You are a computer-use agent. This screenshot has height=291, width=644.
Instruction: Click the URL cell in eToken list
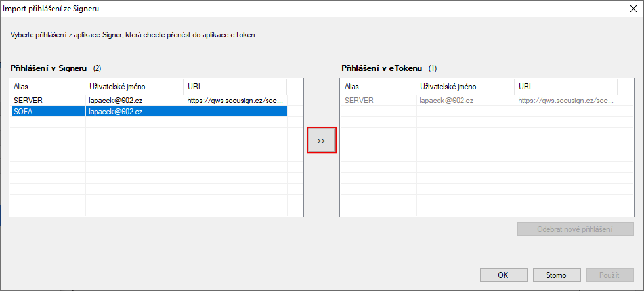[x=566, y=101]
